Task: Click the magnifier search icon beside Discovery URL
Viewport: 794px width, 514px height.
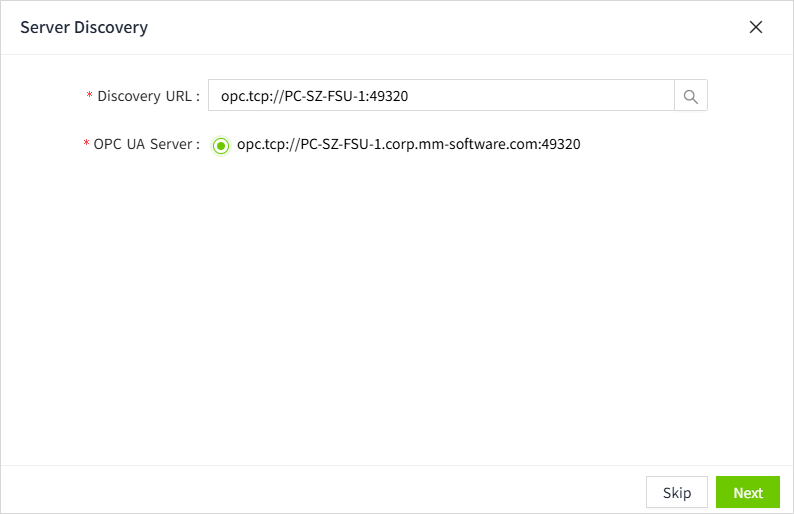Action: coord(691,96)
